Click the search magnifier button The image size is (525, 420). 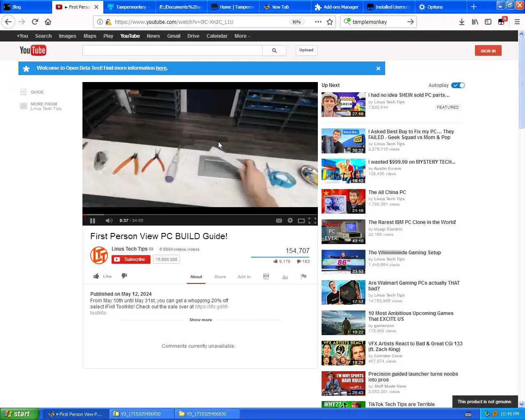(274, 50)
